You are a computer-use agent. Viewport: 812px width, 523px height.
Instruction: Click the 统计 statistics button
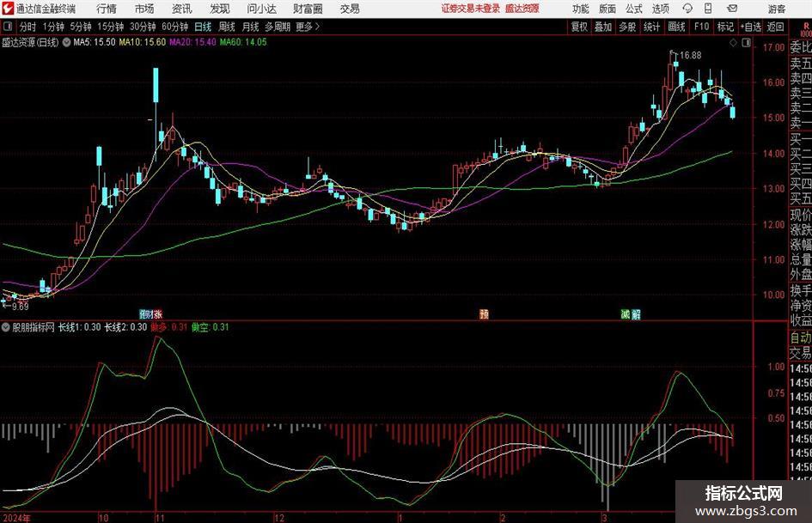pyautogui.click(x=651, y=27)
